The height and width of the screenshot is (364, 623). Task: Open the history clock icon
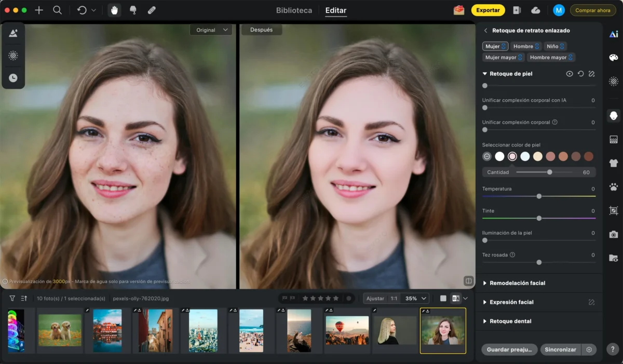[13, 78]
